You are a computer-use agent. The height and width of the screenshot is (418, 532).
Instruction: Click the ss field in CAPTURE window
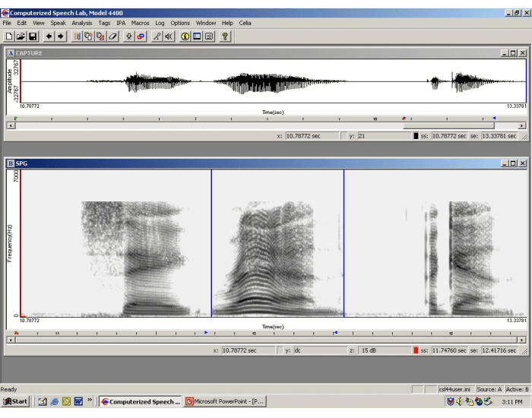(x=449, y=136)
